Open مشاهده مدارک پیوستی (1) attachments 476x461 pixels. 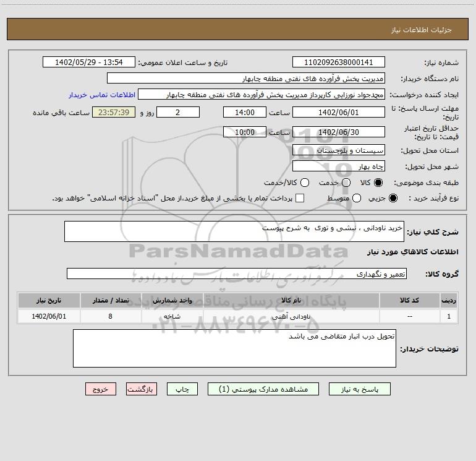[x=263, y=389]
